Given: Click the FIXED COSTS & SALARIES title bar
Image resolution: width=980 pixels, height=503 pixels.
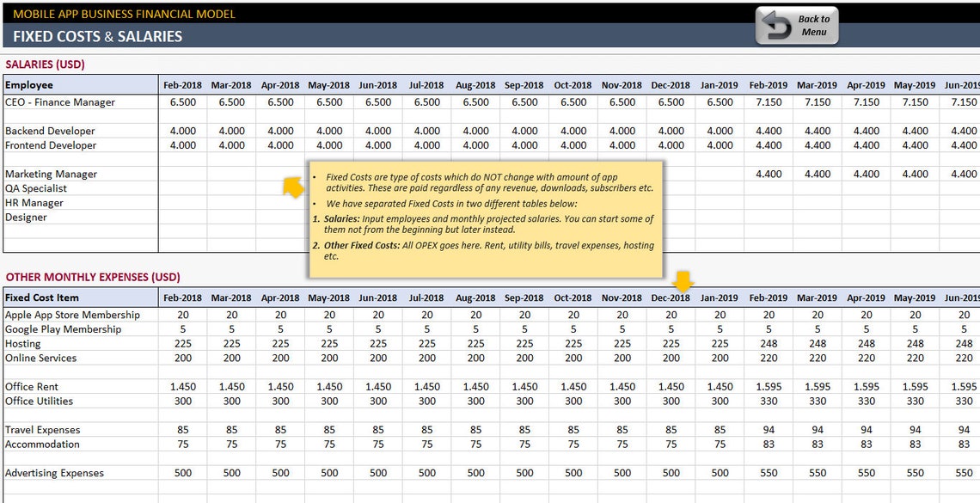Looking at the screenshot, I should click(x=97, y=36).
